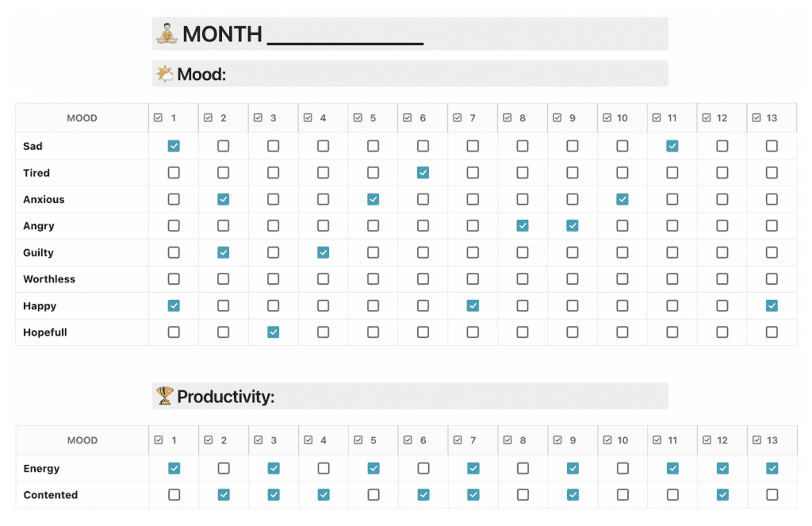This screenshot has height=526, width=812.
Task: Click the meditating person icon beside MONTH
Action: 167,33
